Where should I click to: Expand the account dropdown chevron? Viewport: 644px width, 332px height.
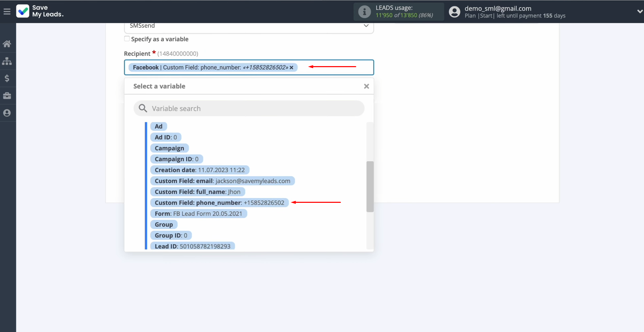pyautogui.click(x=640, y=12)
